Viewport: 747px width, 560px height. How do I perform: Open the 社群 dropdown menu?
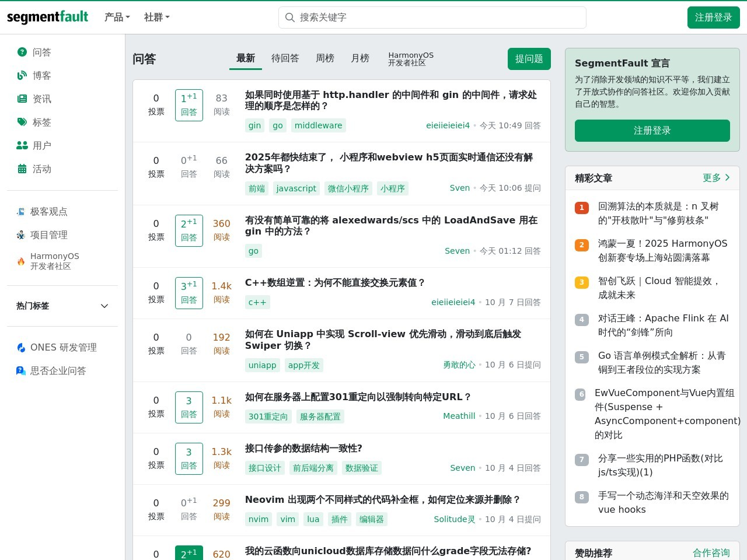point(156,17)
